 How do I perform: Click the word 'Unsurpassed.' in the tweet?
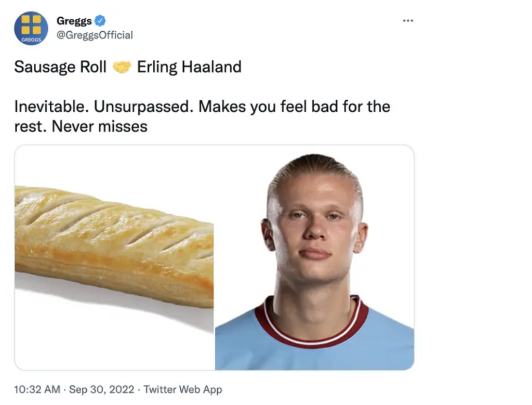point(143,107)
